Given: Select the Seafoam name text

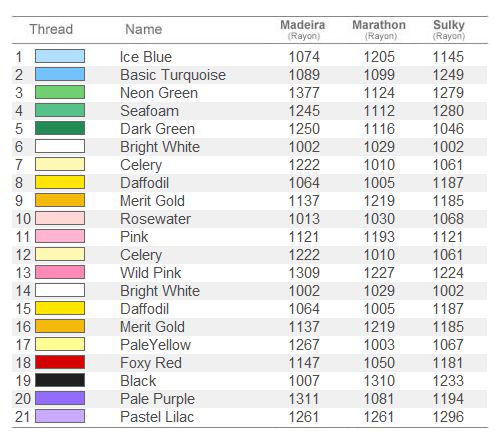Looking at the screenshot, I should tap(149, 111).
